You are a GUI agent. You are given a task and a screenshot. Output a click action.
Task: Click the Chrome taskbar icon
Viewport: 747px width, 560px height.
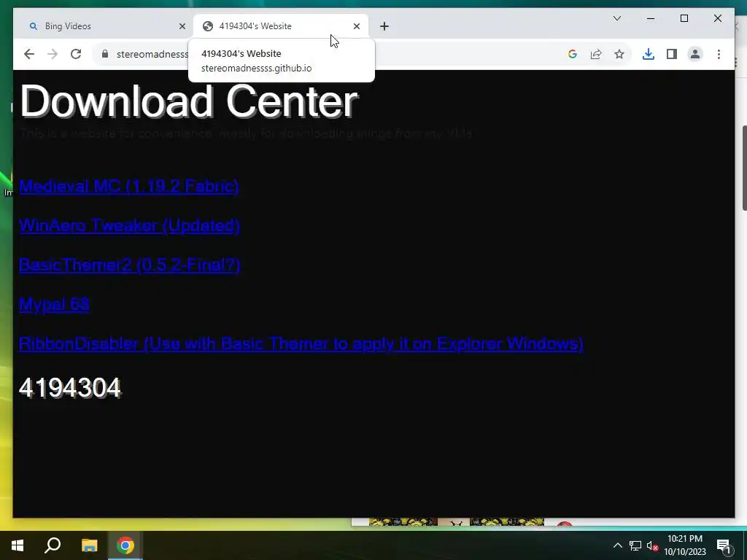125,545
